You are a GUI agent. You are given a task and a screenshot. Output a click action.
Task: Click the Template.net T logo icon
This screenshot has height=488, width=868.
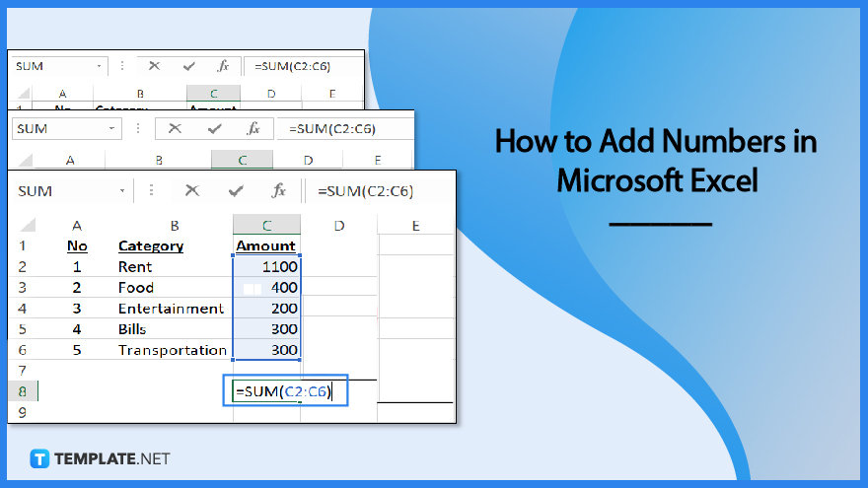click(x=39, y=458)
